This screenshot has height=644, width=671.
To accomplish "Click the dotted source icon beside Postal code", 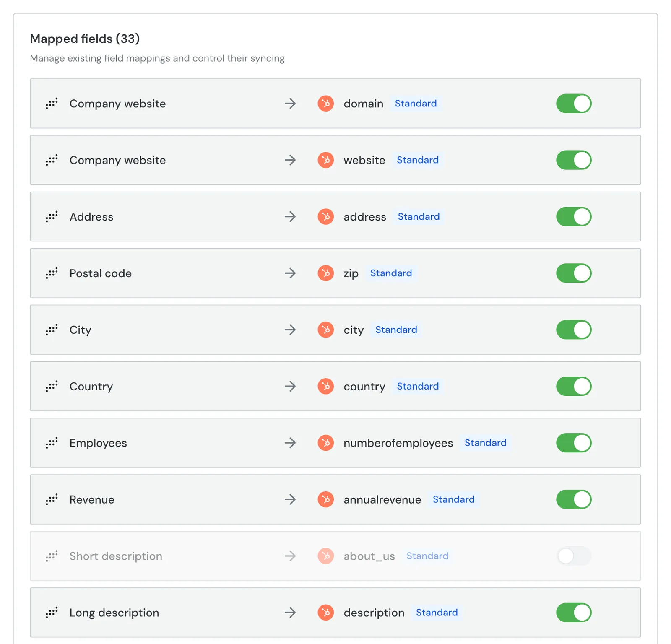I will pos(52,273).
